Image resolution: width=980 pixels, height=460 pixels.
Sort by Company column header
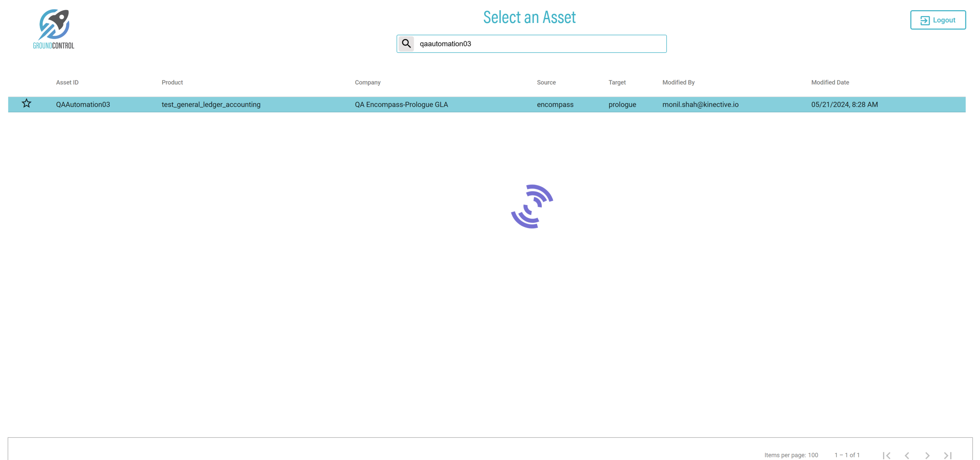(x=367, y=82)
